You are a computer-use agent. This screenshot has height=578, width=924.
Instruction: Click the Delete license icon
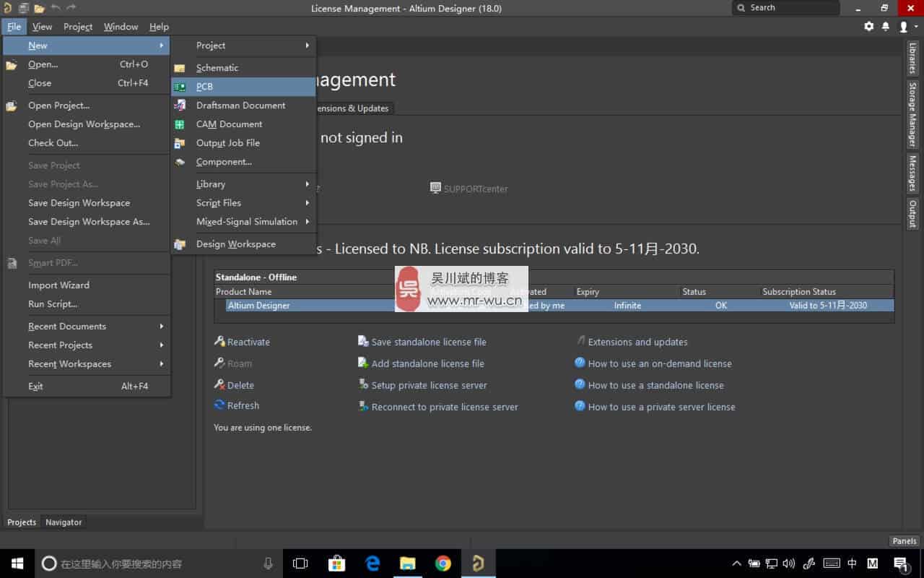(219, 385)
